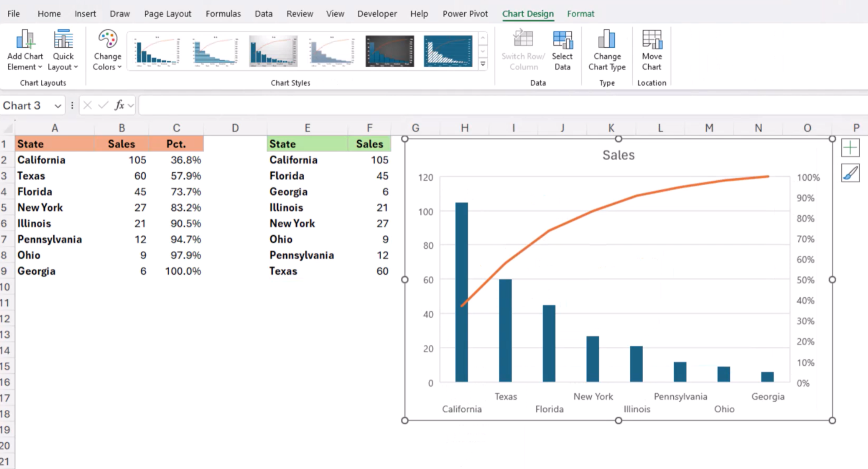Click the Chart Elements plus button
This screenshot has height=469, width=868.
(x=850, y=148)
